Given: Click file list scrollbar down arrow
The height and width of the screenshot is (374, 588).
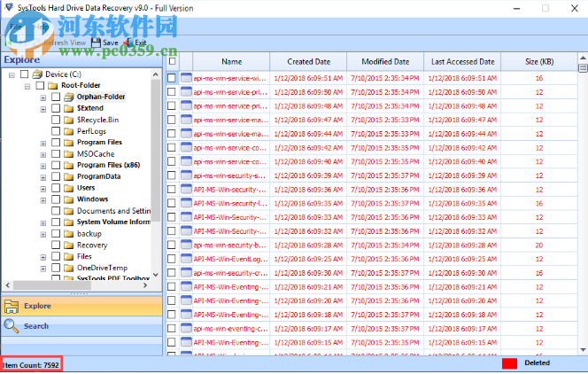Looking at the screenshot, I should point(583,349).
